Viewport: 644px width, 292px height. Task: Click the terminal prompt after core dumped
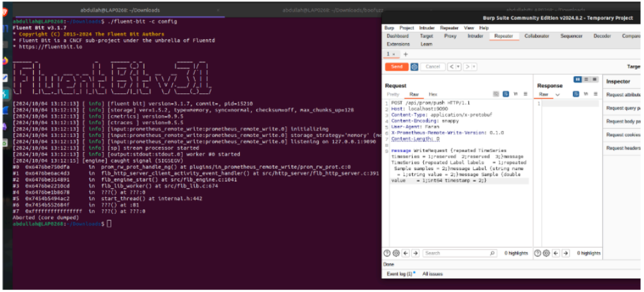pyautogui.click(x=109, y=223)
